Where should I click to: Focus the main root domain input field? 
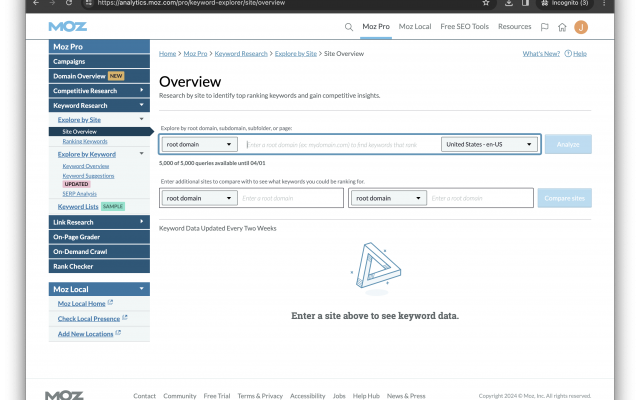339,144
